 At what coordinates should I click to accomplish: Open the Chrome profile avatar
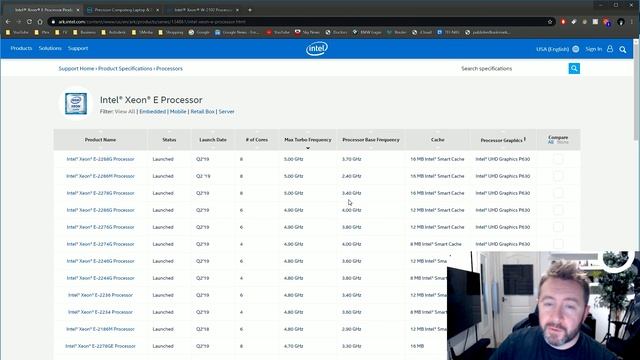pos(621,22)
